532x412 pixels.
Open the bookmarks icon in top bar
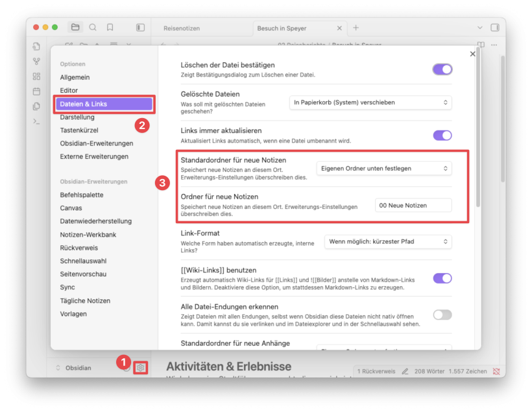click(x=110, y=27)
